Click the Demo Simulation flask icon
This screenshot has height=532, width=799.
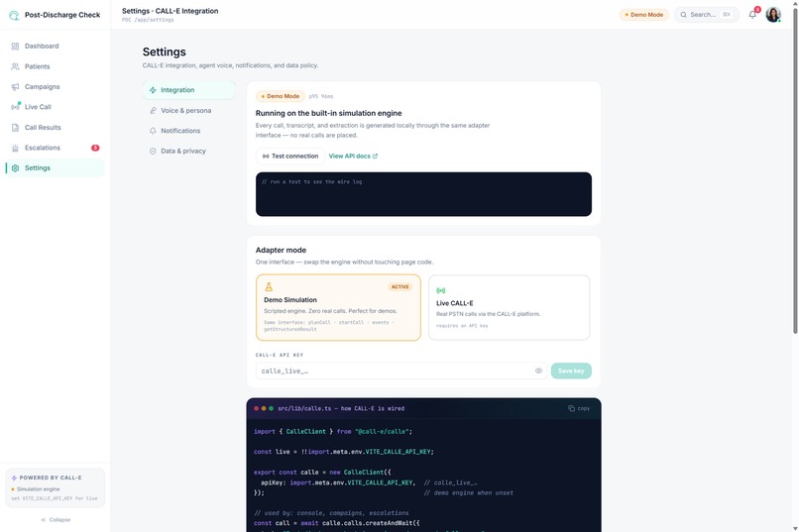point(269,287)
